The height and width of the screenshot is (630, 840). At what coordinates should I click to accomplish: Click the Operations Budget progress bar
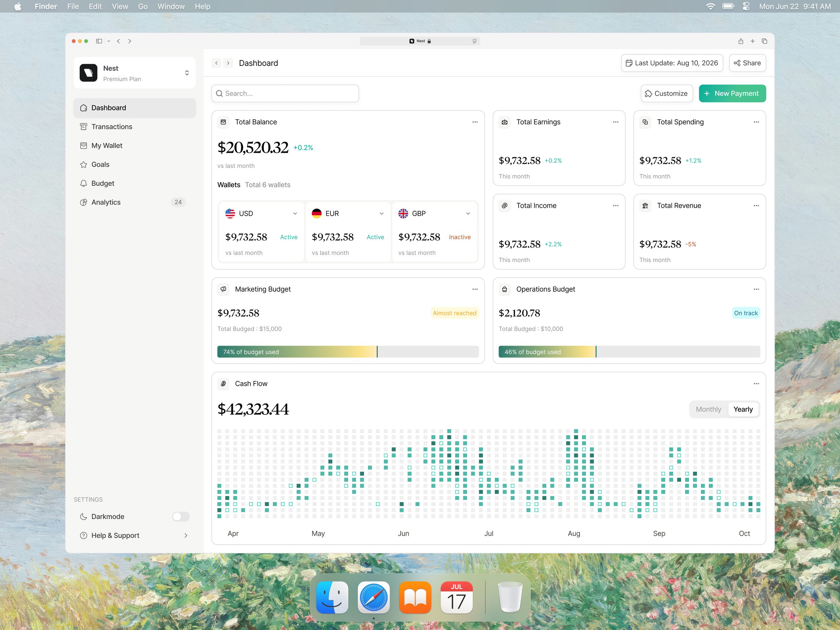(x=629, y=352)
